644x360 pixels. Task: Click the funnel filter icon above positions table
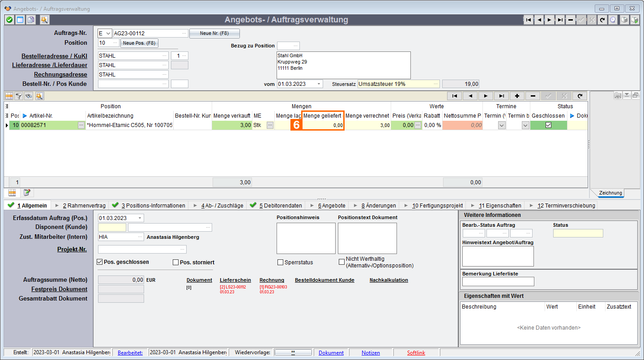tap(19, 96)
